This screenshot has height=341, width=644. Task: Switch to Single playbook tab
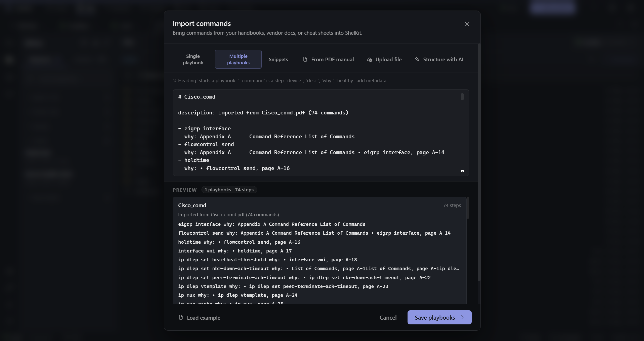193,59
